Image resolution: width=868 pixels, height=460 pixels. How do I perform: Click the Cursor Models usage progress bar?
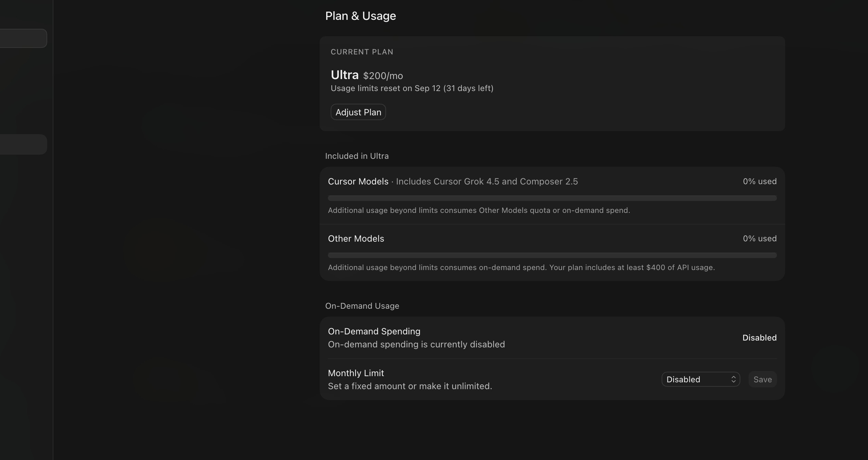552,198
